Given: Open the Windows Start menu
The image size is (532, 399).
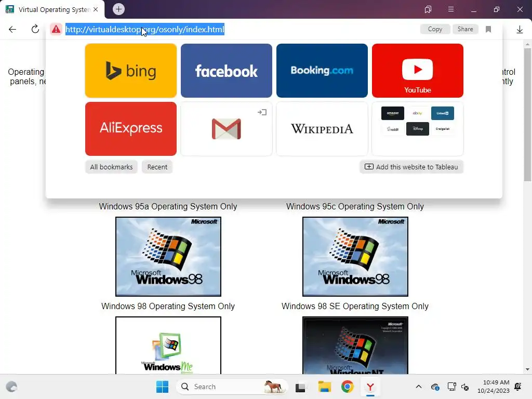Looking at the screenshot, I should pos(162,387).
